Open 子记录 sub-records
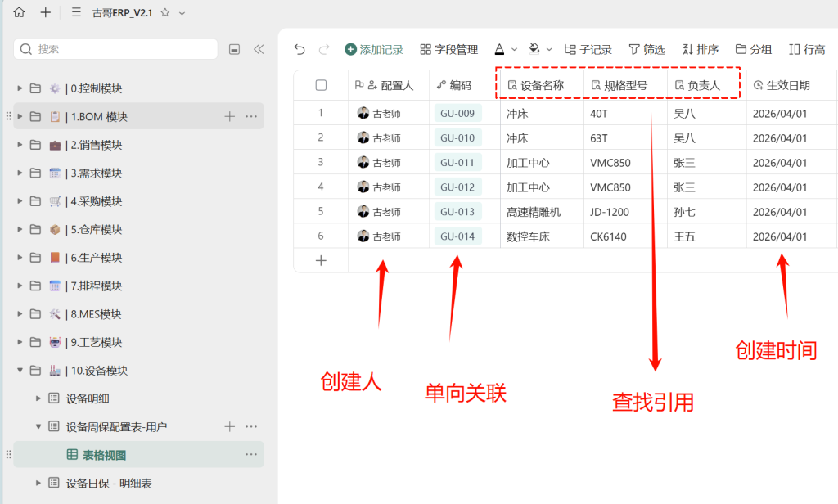This screenshot has height=504, width=838. click(x=588, y=50)
